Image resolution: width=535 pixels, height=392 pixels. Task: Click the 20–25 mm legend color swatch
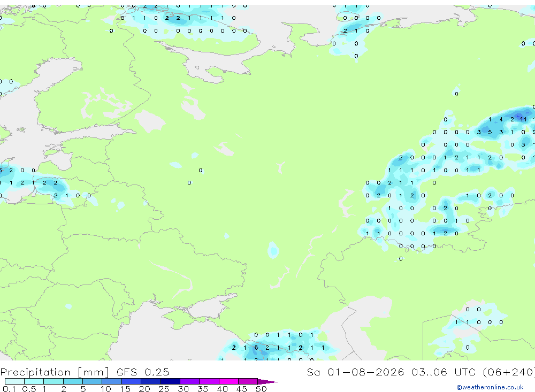[x=151, y=381]
